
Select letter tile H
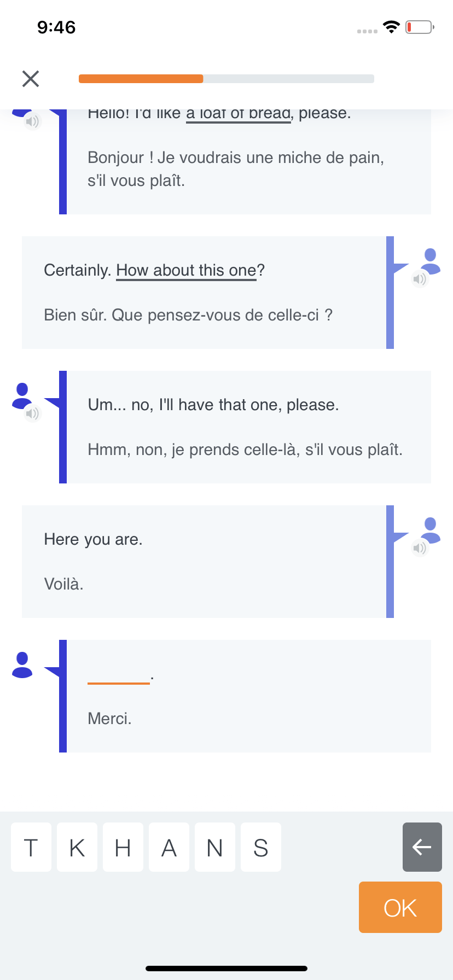pos(123,847)
